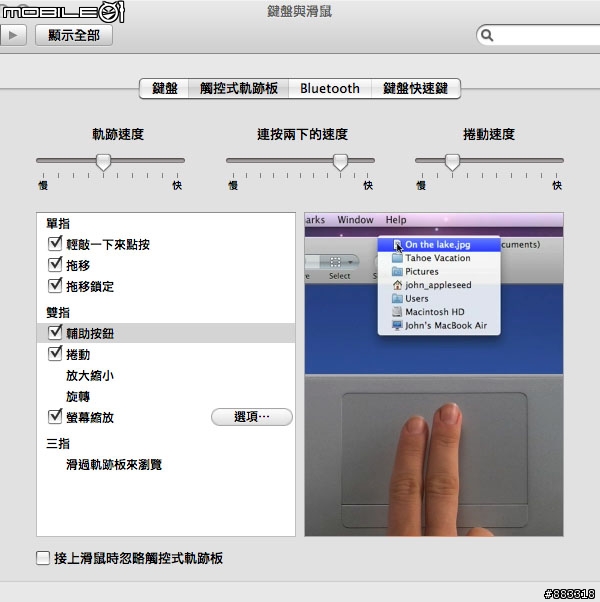Click the 快 label under 軌跡速度

click(177, 186)
